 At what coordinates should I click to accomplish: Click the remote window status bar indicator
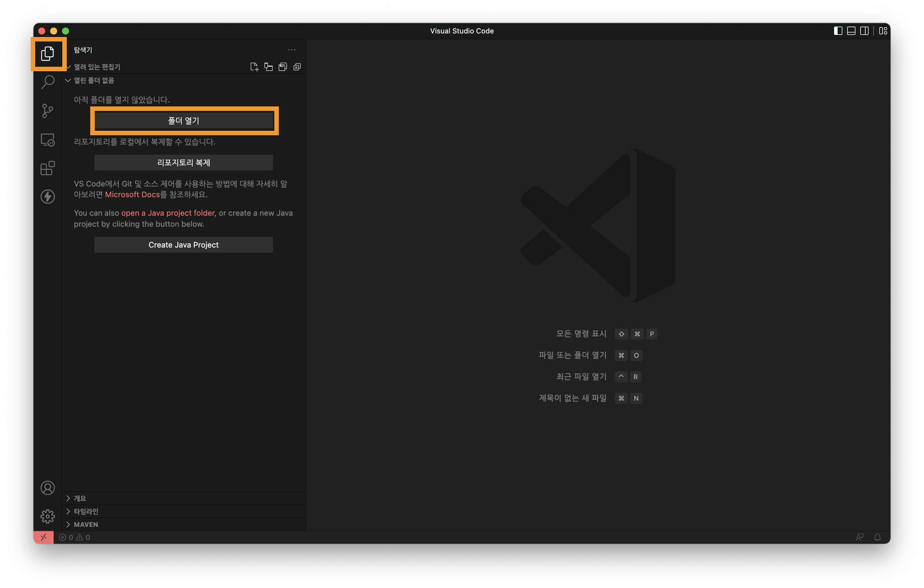[43, 537]
